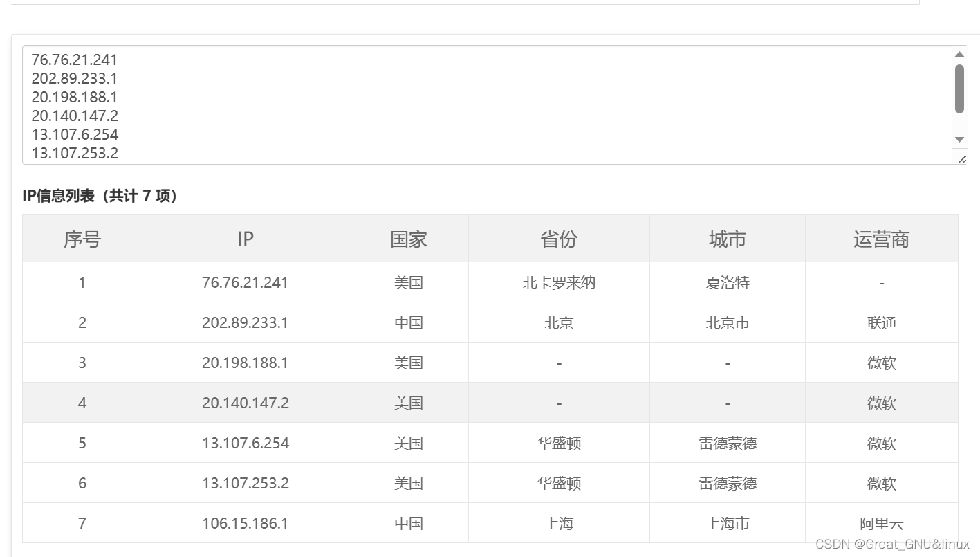Click the textarea scrollbar up arrow
This screenshot has width=980, height=557.
(x=959, y=54)
